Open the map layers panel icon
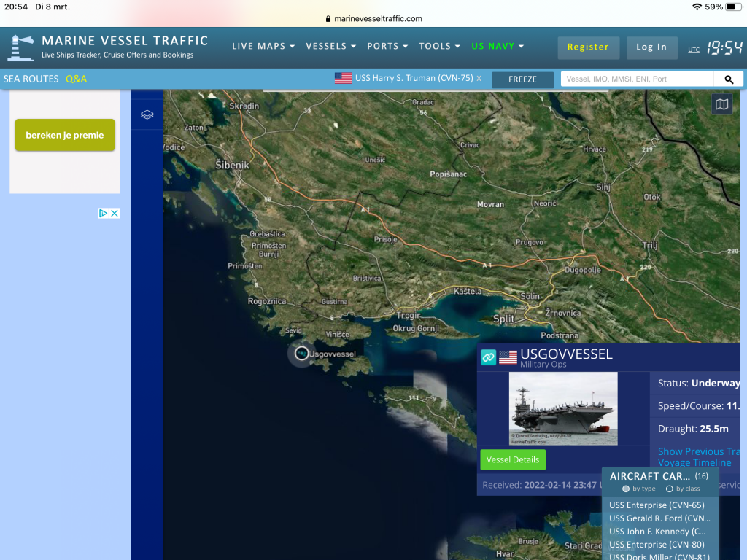 (x=147, y=114)
